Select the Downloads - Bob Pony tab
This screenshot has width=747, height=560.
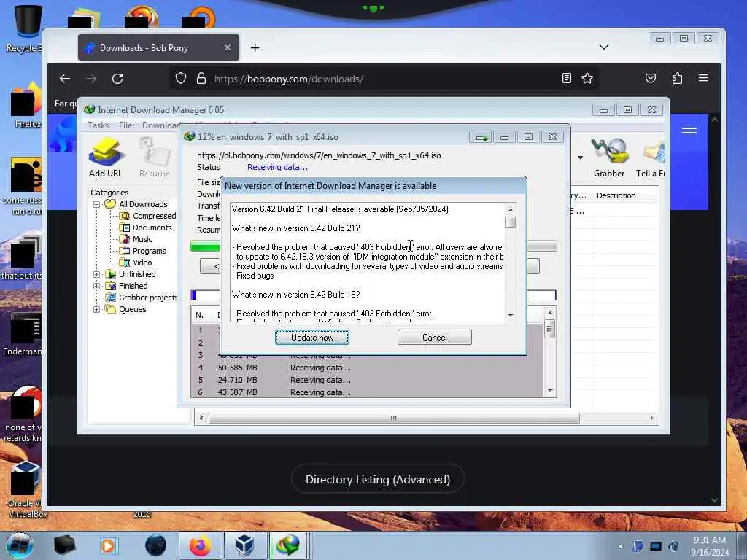pyautogui.click(x=158, y=47)
